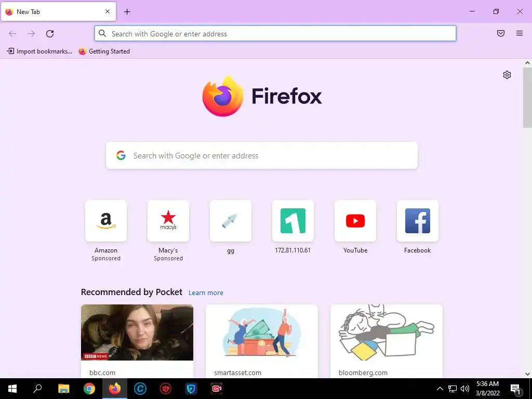Click the address bar field
Screen dimensions: 532x399
pyautogui.click(x=275, y=34)
